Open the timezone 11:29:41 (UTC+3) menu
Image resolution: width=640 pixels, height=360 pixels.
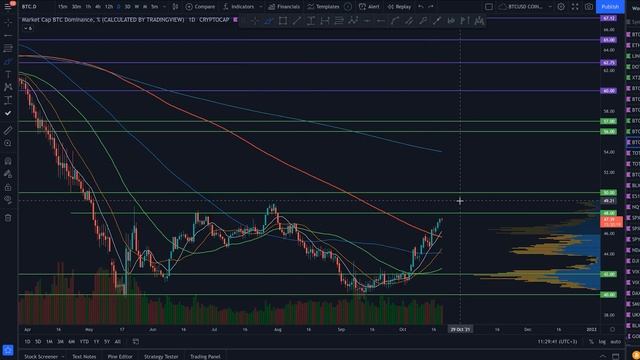(557, 341)
